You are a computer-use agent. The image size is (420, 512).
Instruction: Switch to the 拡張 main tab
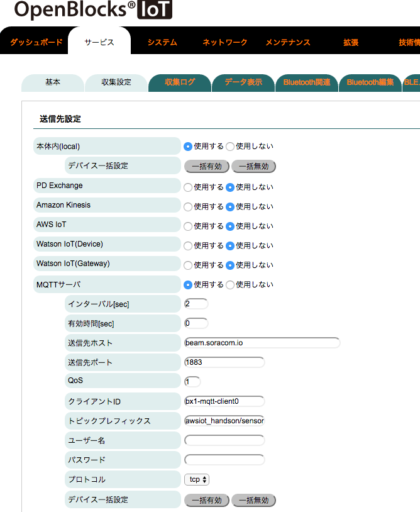[x=351, y=42]
